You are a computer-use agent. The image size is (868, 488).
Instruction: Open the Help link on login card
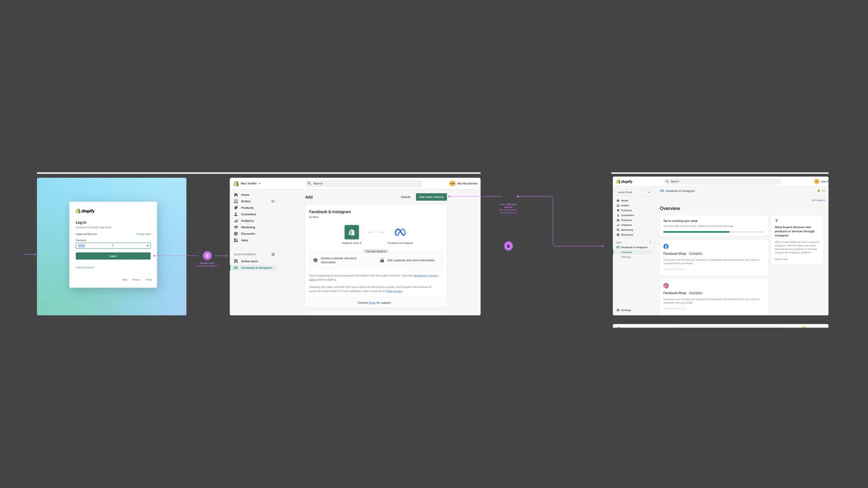pos(125,280)
